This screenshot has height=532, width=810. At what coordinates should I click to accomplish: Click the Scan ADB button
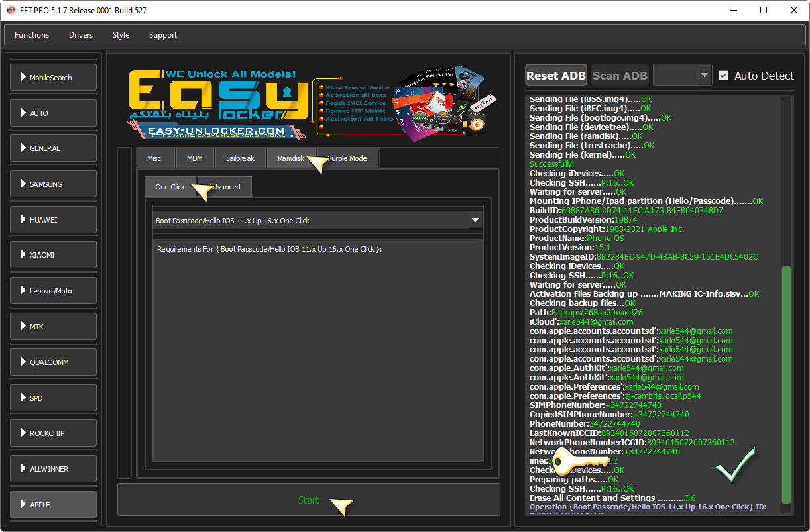pyautogui.click(x=620, y=76)
